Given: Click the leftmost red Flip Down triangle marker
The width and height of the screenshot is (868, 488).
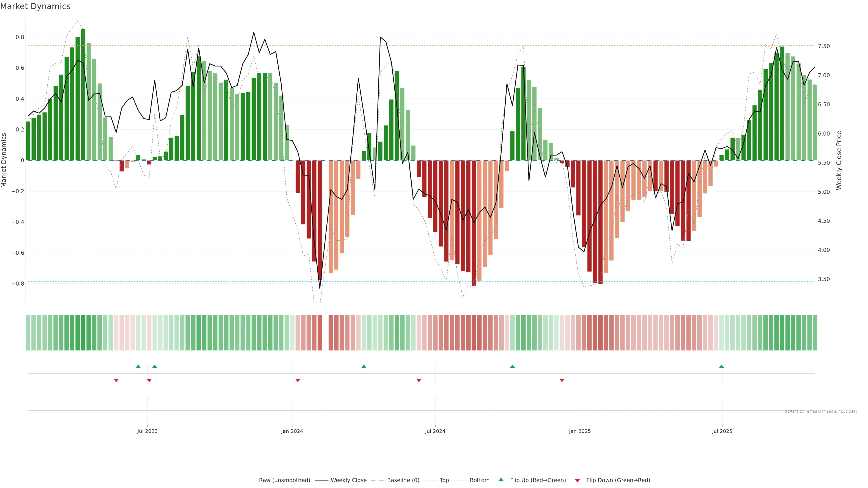Looking at the screenshot, I should point(116,380).
